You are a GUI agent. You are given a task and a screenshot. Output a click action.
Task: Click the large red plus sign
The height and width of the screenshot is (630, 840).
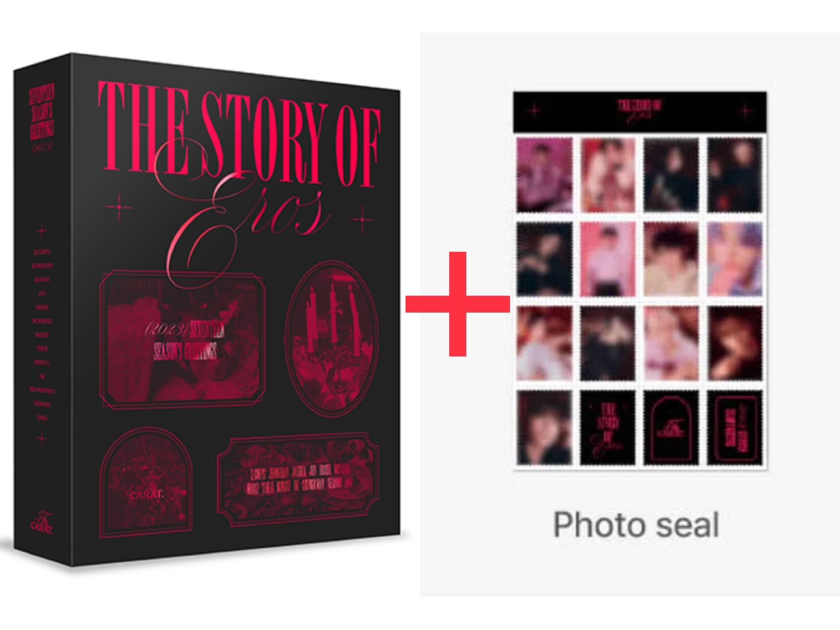[457, 304]
